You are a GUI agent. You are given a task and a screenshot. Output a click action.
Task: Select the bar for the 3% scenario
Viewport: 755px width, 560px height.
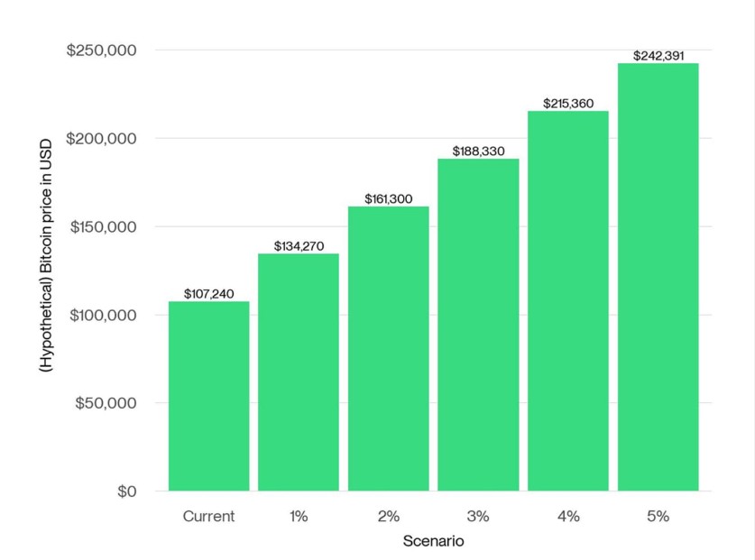coord(478,325)
